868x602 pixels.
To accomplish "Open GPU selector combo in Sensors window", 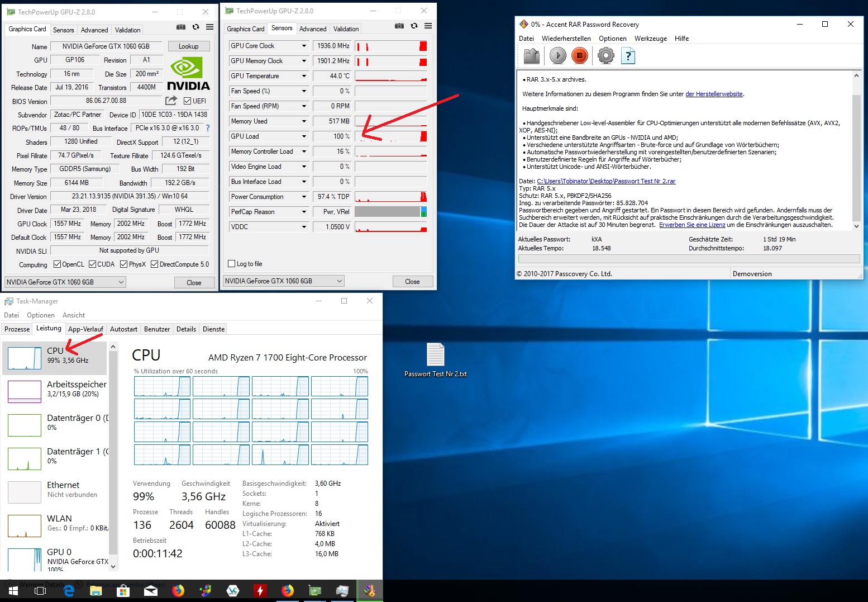I will pyautogui.click(x=284, y=281).
